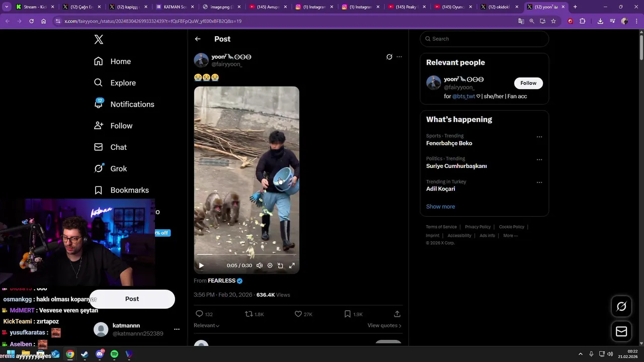The width and height of the screenshot is (644, 362).
Task: Like the post with heart icon
Action: pos(298,314)
